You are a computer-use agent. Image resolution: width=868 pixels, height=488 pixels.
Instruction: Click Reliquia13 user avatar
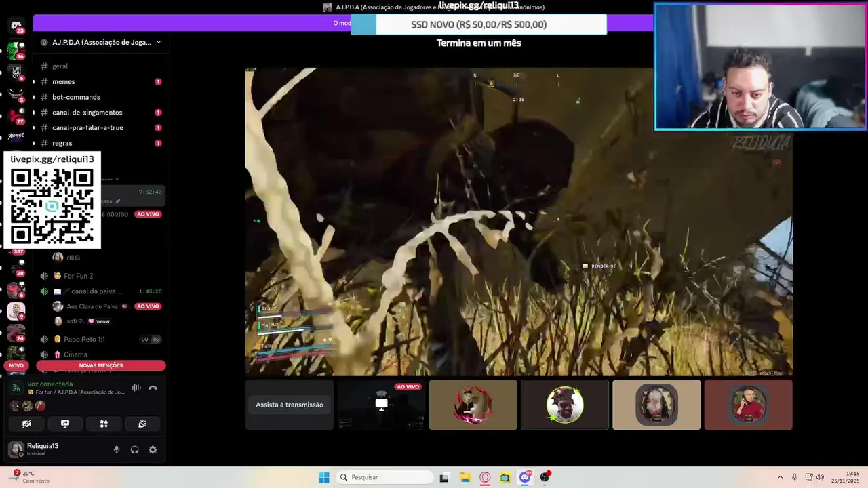pyautogui.click(x=16, y=449)
